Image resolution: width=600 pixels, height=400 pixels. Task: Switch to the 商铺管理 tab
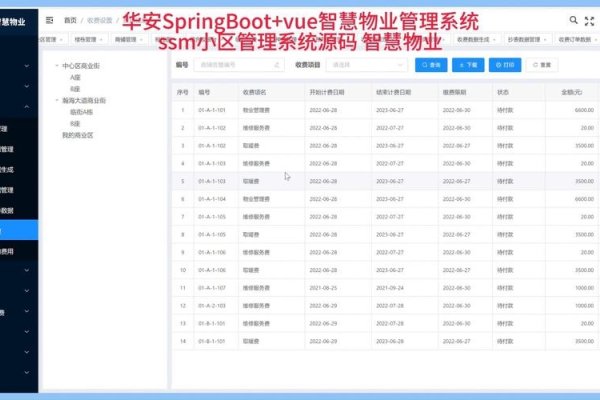click(126, 39)
